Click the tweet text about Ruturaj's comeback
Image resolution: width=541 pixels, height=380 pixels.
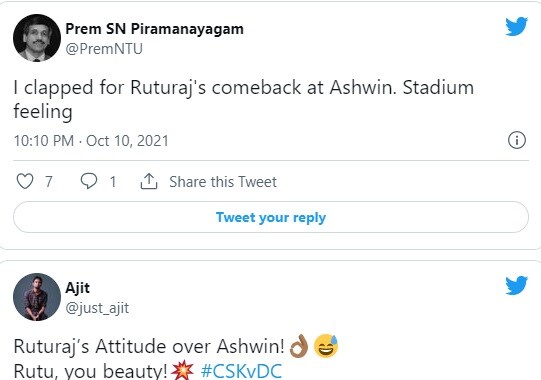click(x=244, y=99)
